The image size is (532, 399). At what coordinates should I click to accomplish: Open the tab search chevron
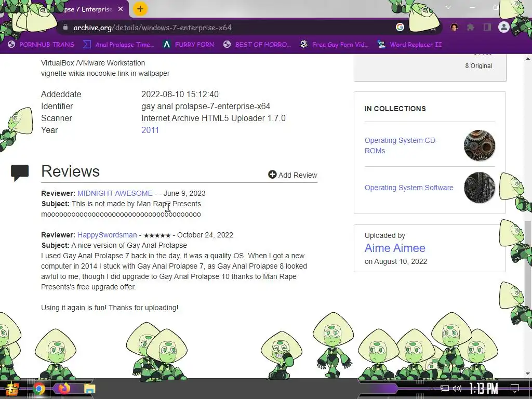(x=448, y=7)
